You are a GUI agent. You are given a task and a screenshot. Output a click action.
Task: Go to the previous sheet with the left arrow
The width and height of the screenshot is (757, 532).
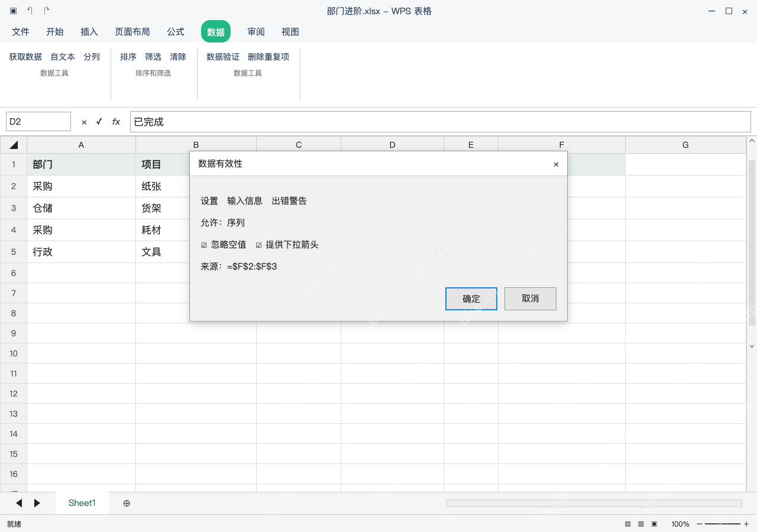pyautogui.click(x=19, y=503)
